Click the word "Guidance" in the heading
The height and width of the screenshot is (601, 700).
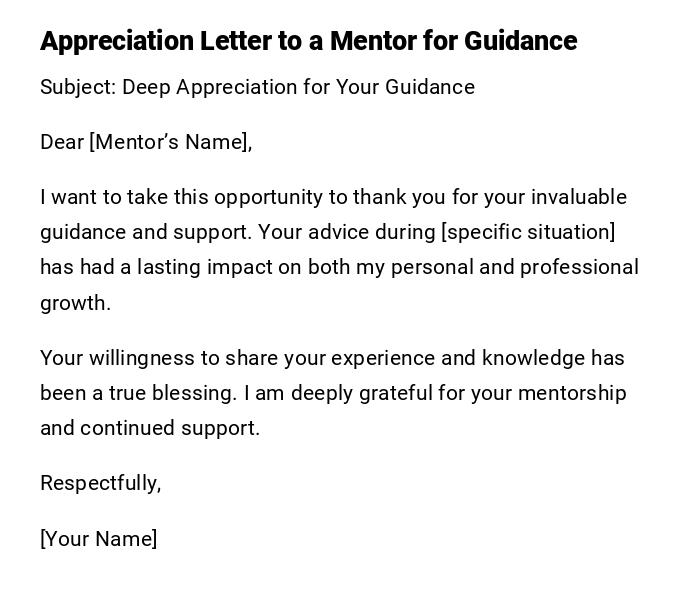[520, 41]
